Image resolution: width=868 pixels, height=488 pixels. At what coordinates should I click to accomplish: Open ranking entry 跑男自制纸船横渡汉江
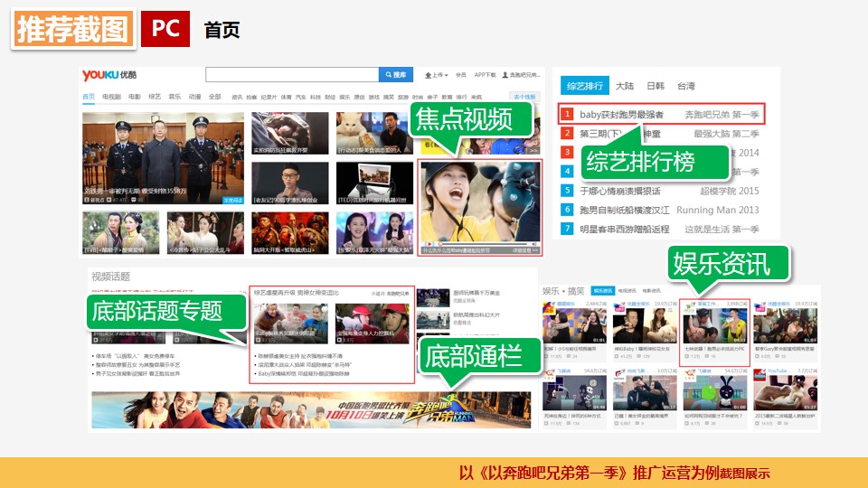[625, 211]
